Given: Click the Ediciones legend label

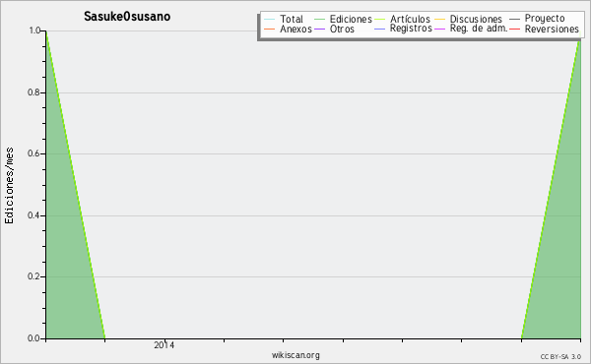Looking at the screenshot, I should click(x=351, y=19).
